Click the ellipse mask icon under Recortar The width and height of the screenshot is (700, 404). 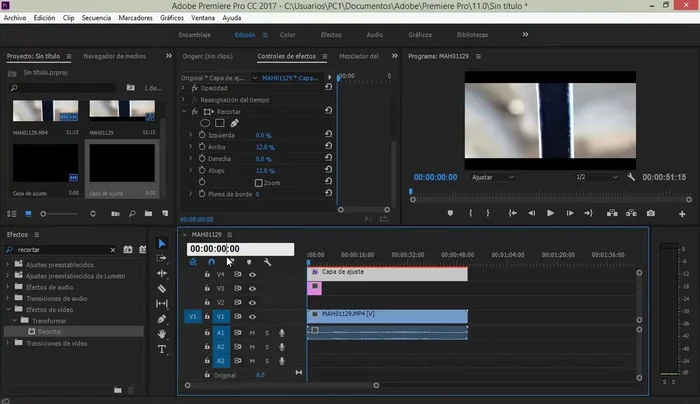206,123
